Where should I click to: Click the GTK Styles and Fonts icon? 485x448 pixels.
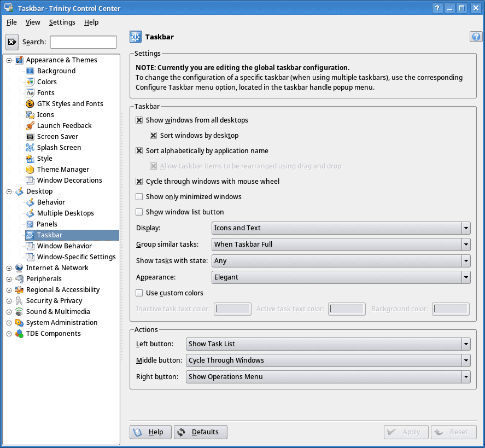point(30,103)
